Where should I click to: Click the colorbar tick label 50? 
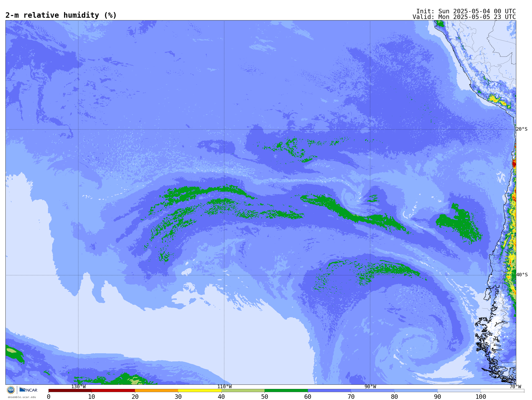point(265,397)
